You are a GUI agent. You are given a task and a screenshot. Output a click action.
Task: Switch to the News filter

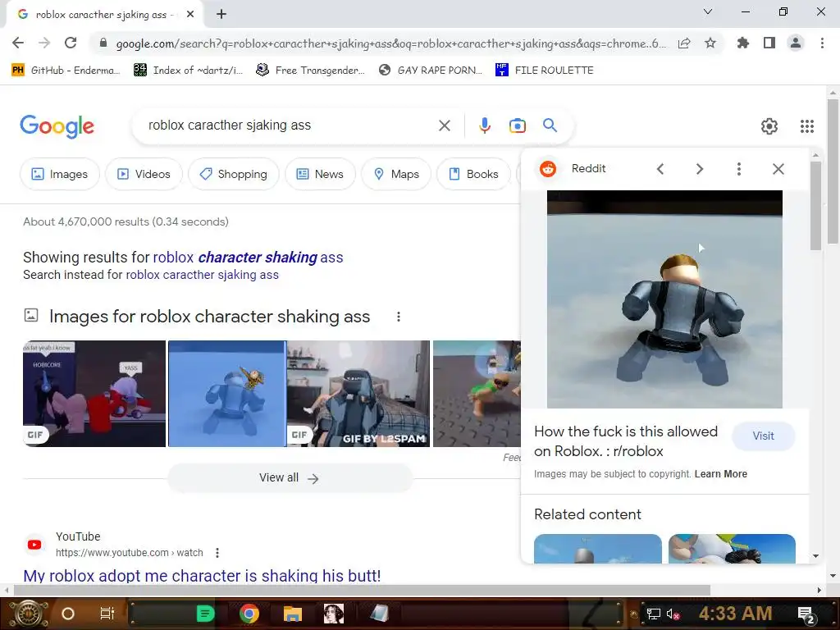pyautogui.click(x=320, y=174)
